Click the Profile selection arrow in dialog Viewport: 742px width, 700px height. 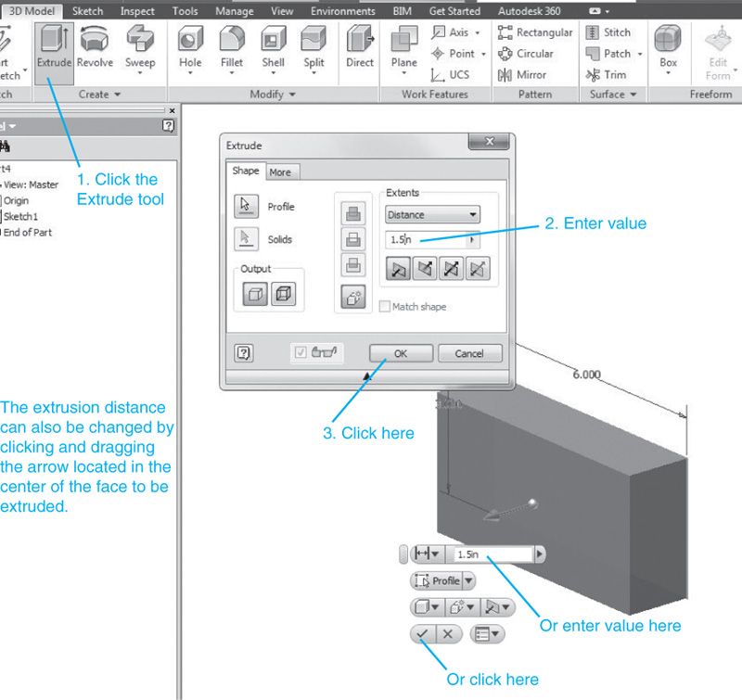[246, 206]
